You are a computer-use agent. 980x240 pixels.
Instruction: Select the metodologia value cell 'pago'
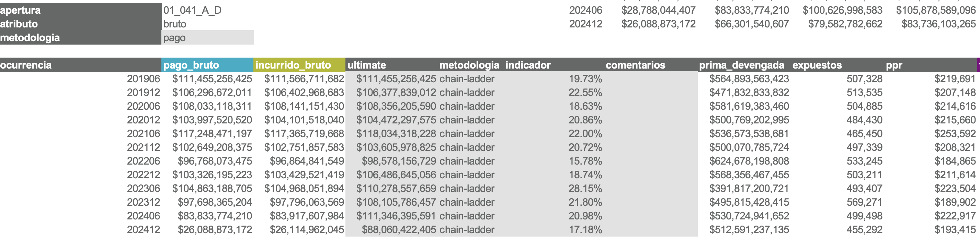coord(208,38)
